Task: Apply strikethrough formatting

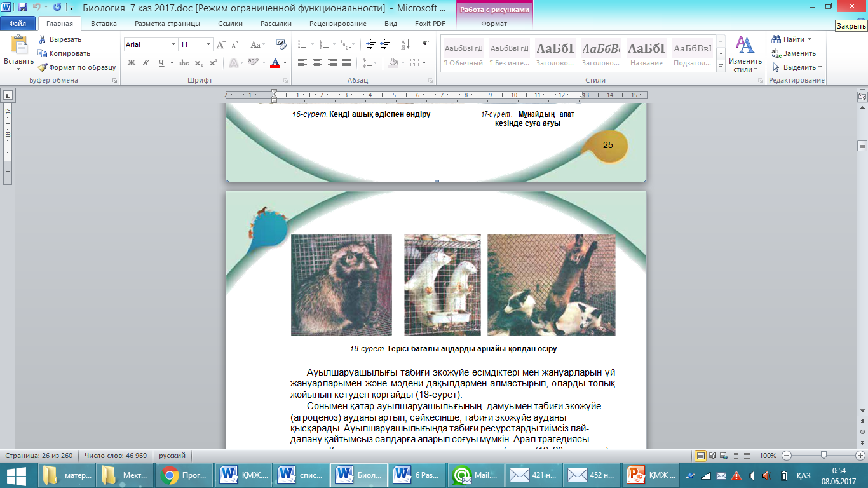Action: point(184,63)
